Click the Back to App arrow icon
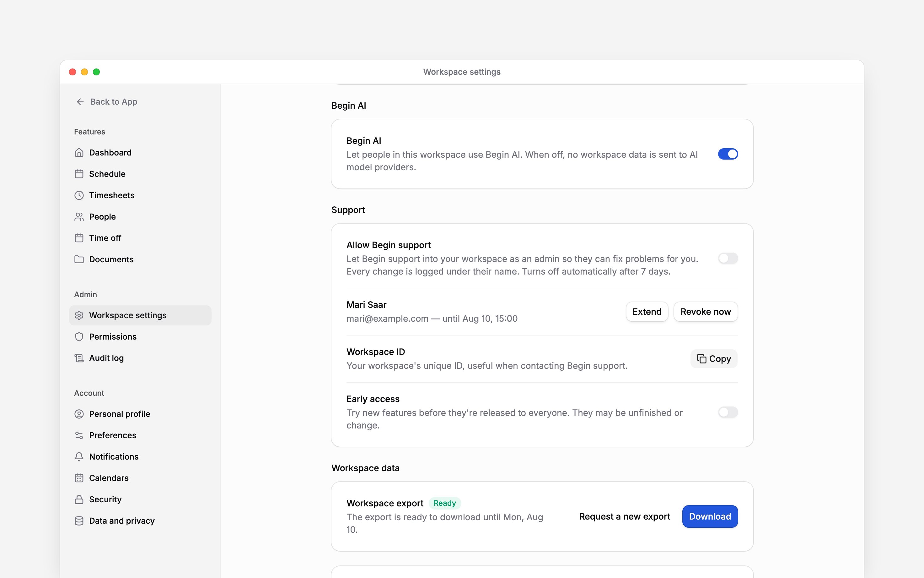Image resolution: width=924 pixels, height=578 pixels. tap(80, 102)
